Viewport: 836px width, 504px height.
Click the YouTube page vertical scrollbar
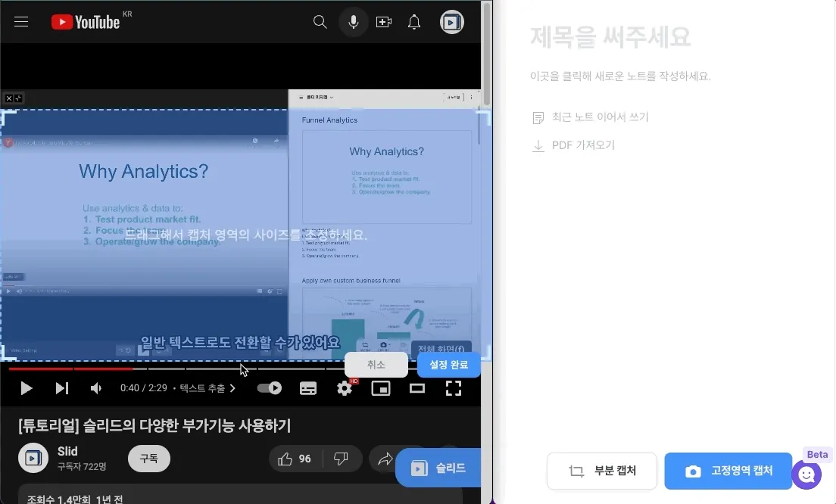point(486,53)
